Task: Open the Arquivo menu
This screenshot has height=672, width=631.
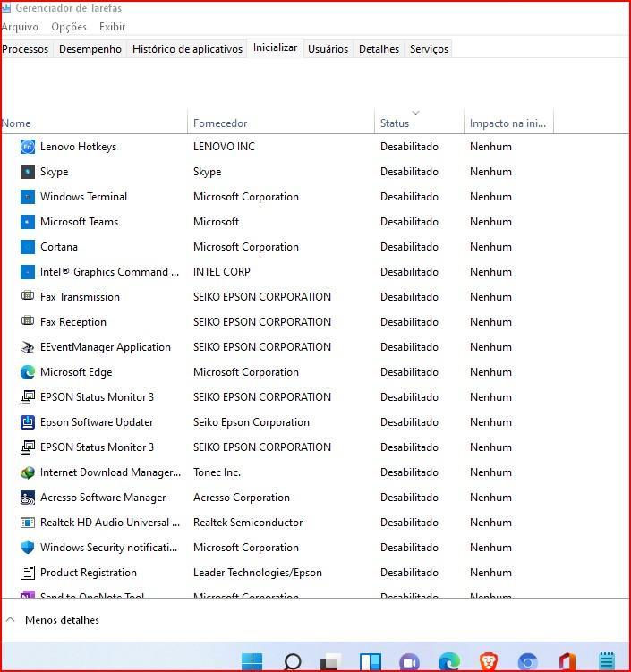Action: 20,27
